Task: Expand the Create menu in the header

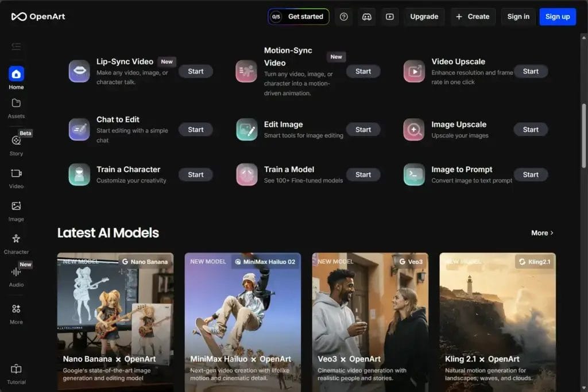Action: click(x=473, y=17)
